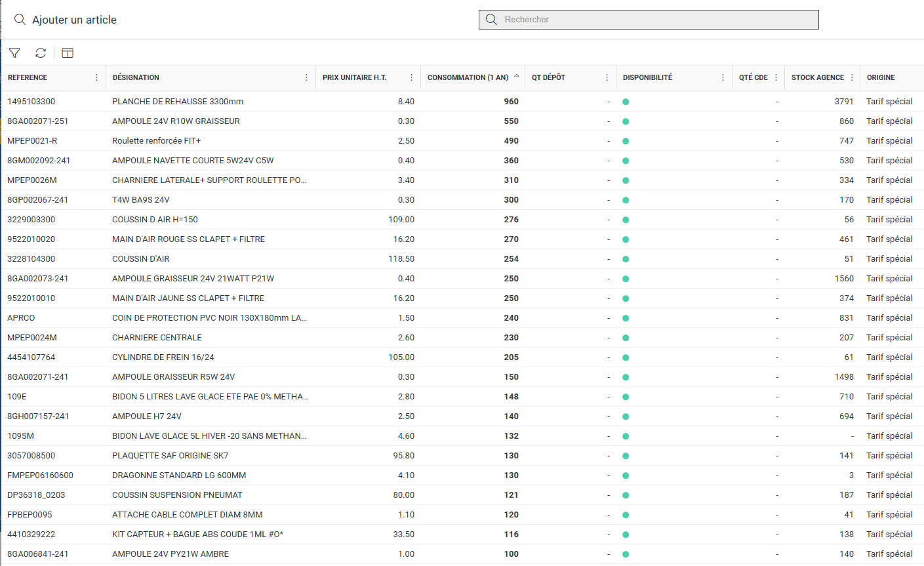
Task: Click price 109.00 of COUSSIN D AIR H=150
Action: click(x=401, y=220)
